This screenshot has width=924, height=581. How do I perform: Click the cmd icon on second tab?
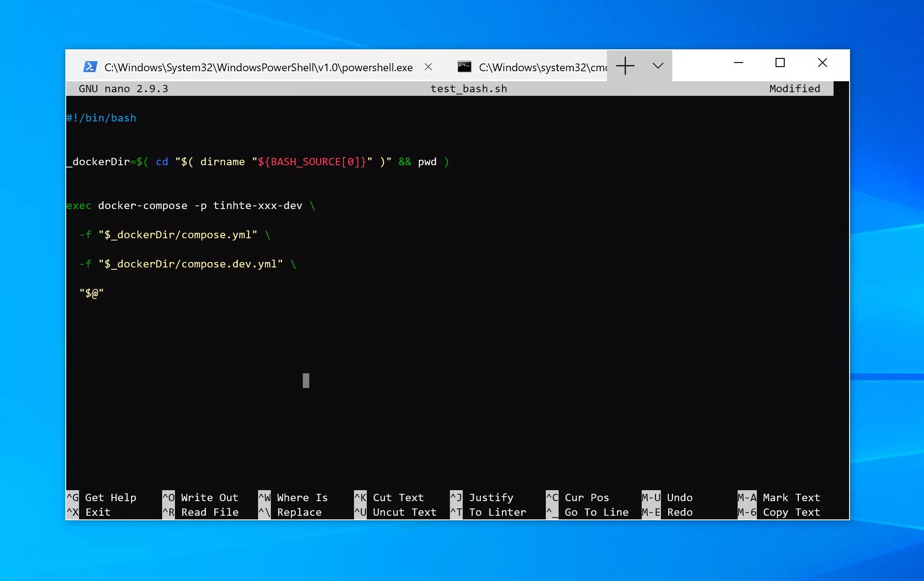[x=464, y=67]
